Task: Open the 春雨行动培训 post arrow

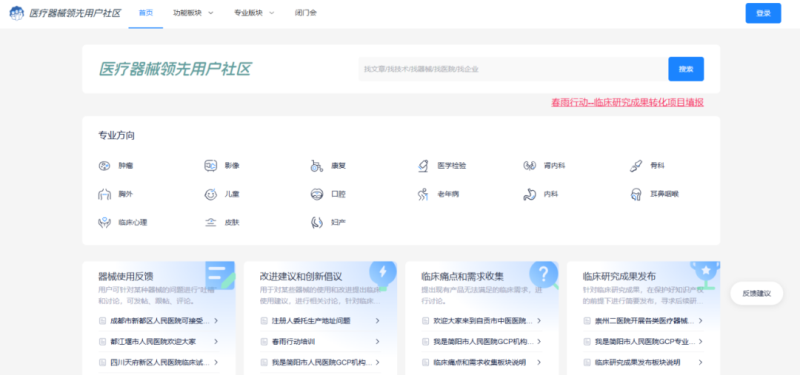Action: [378, 341]
